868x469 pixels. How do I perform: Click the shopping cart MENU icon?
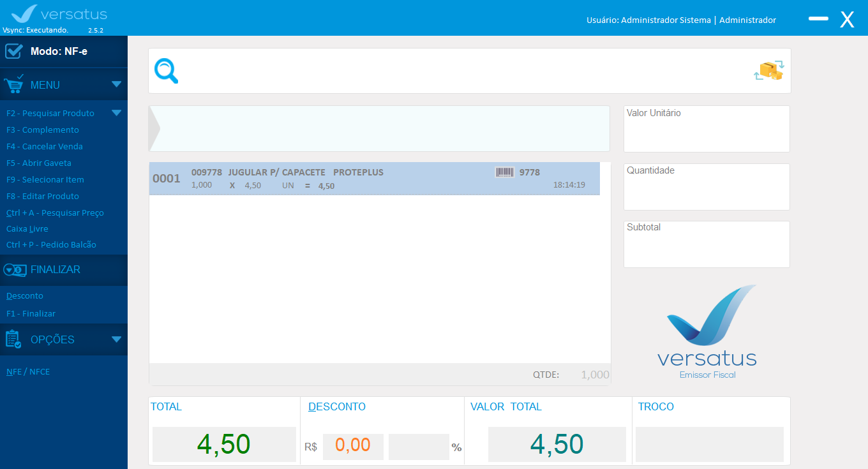pyautogui.click(x=14, y=84)
